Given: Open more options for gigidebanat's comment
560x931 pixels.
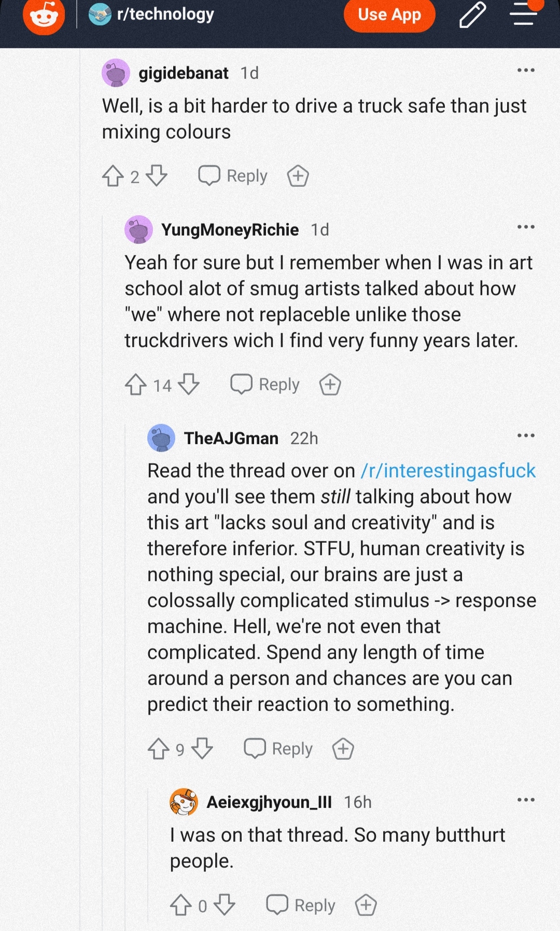Looking at the screenshot, I should pos(526,70).
